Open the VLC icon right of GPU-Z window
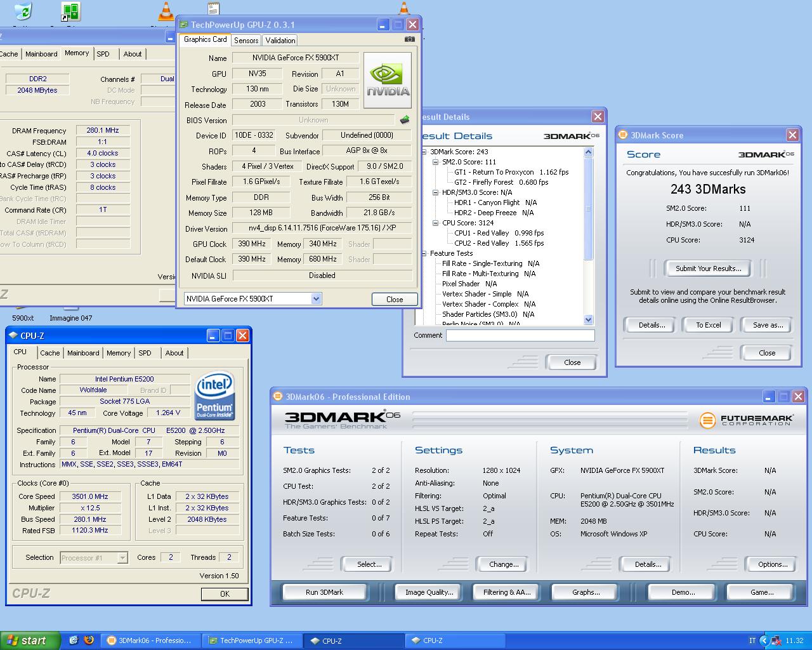Screen dimensions: 812x650 tap(404, 8)
